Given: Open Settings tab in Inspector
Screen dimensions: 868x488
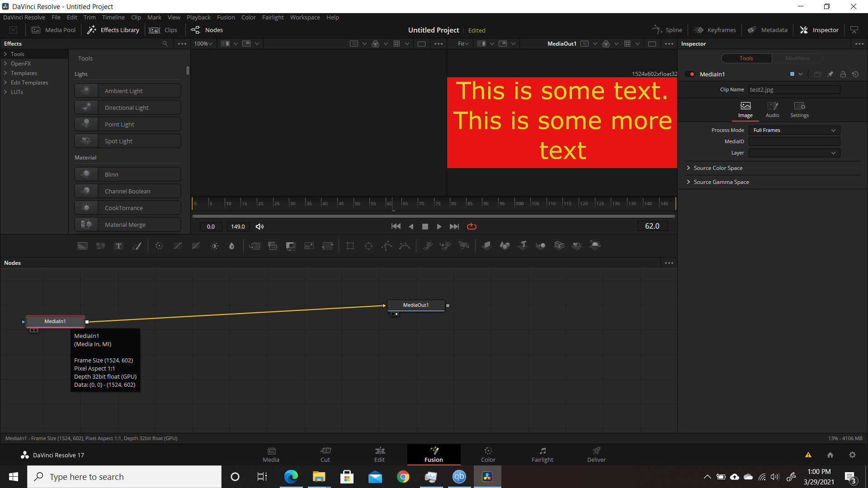Looking at the screenshot, I should coord(799,109).
